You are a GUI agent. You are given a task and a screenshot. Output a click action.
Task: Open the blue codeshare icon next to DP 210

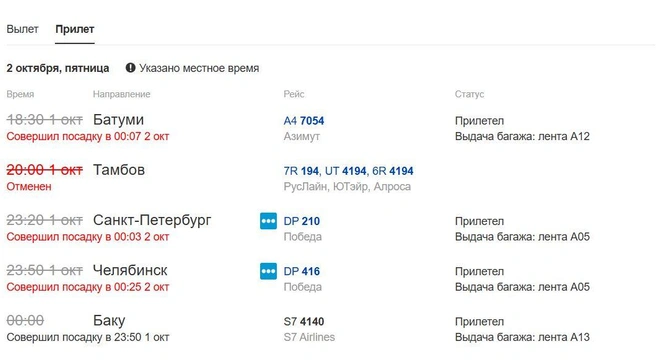coord(268,221)
